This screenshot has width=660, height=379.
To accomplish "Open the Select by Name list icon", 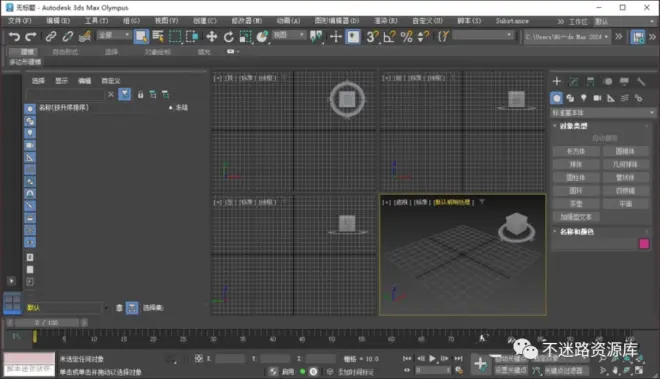I will pos(158,37).
